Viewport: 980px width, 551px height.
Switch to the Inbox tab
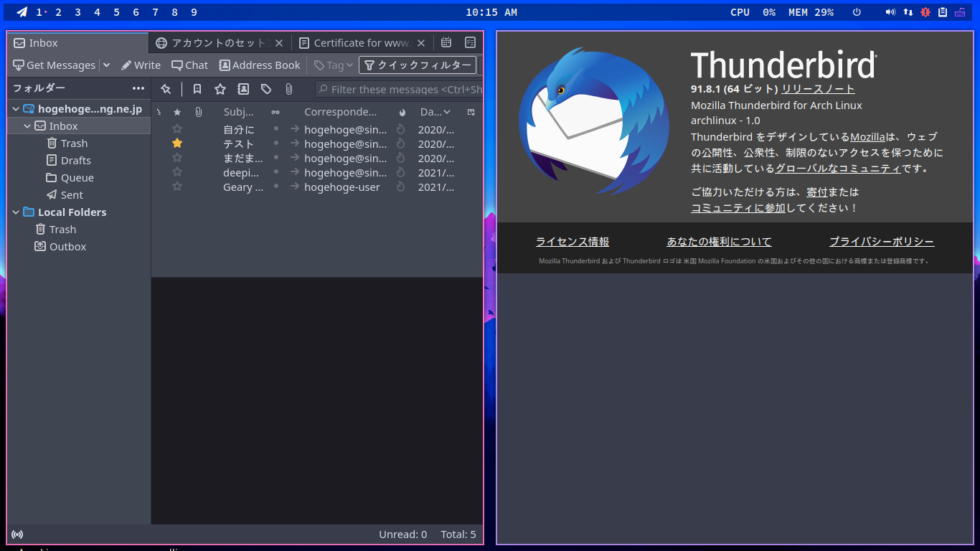tap(78, 43)
